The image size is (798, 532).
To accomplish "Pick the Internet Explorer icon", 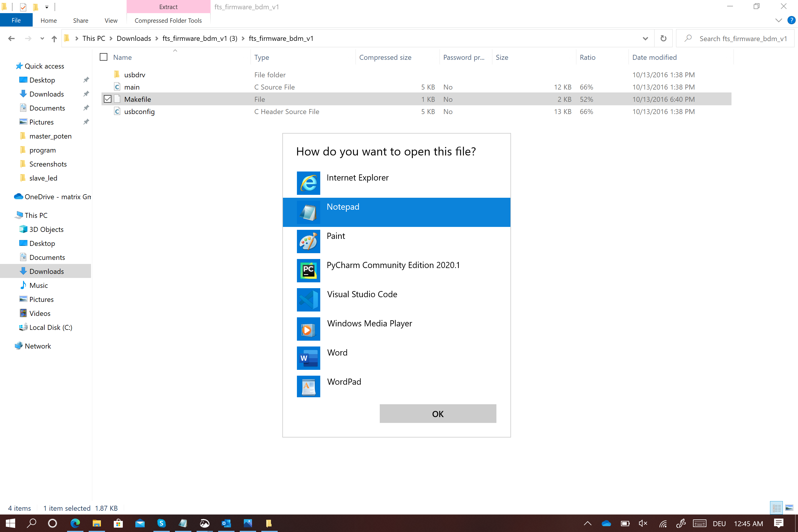I will click(308, 183).
